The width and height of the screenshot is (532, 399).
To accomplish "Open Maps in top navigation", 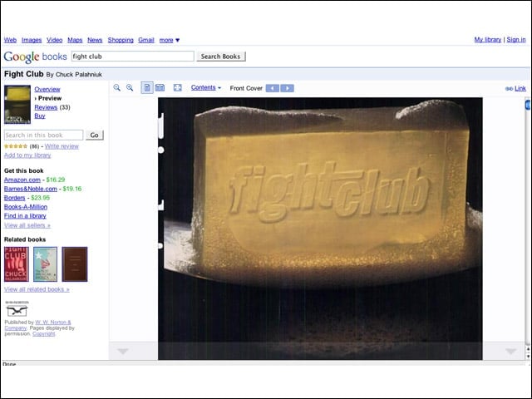I will coord(75,40).
